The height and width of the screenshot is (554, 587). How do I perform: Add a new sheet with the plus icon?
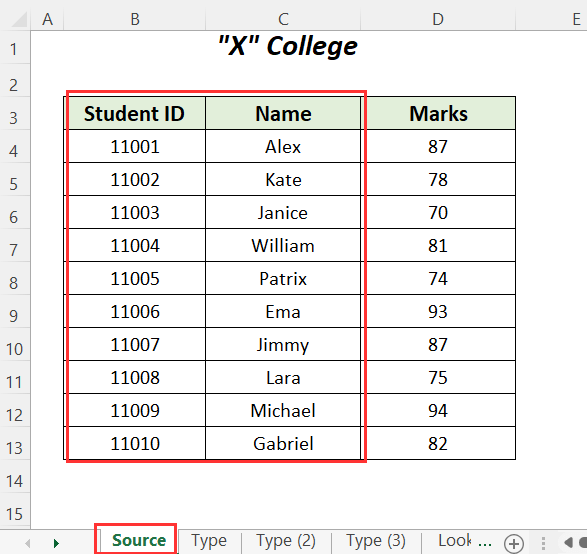coord(514,543)
